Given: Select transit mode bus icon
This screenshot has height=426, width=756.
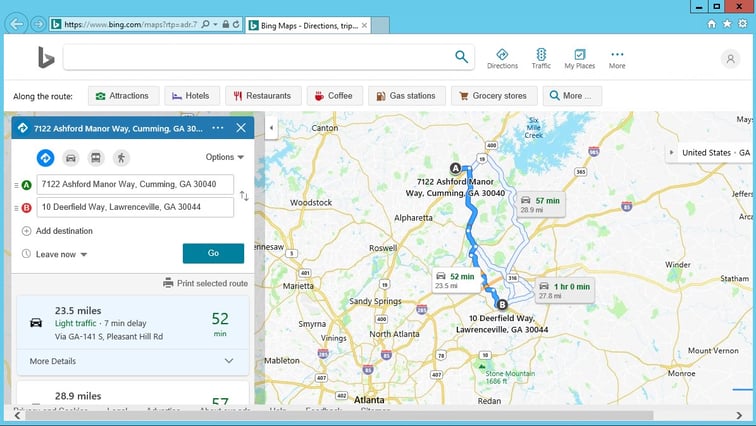Looking at the screenshot, I should 96,158.
